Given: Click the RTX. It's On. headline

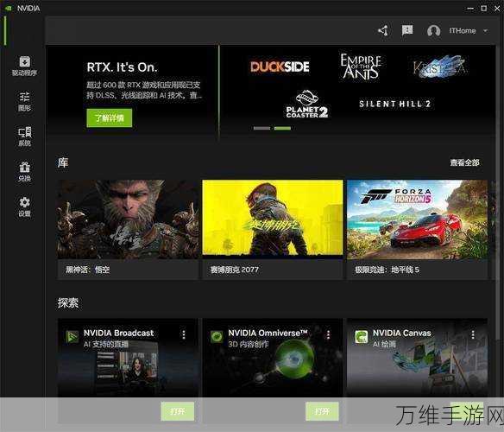Looking at the screenshot, I should click(123, 67).
